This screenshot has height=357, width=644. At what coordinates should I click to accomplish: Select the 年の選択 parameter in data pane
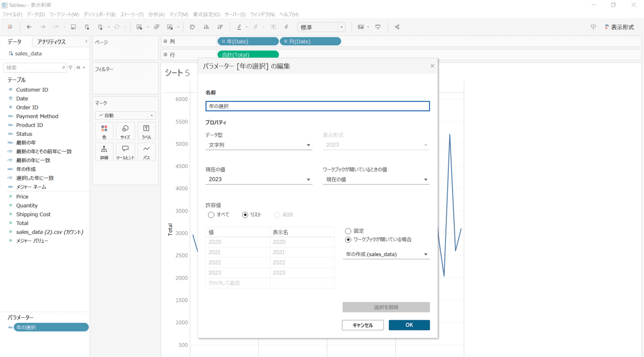pyautogui.click(x=51, y=327)
